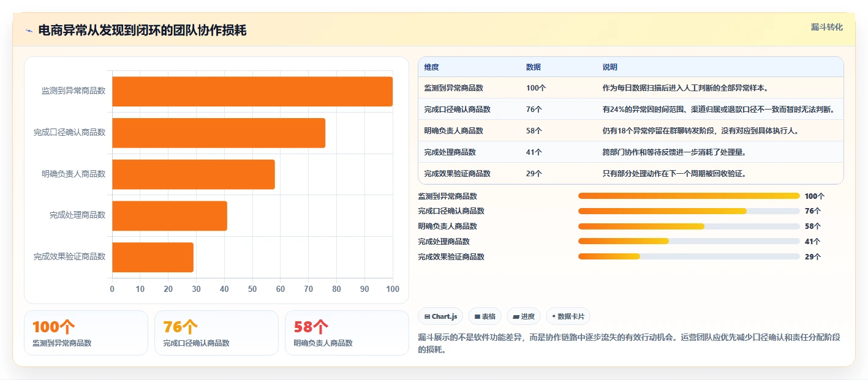The width and height of the screenshot is (868, 380).
Task: Click the 41个 progress bar for 完成处理商品数
Action: pyautogui.click(x=689, y=241)
